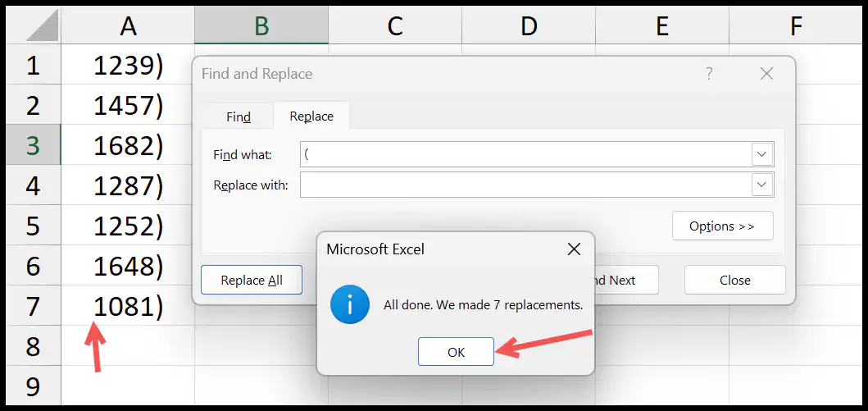Screen dimensions: 868x411
Task: Open the Find what dropdown arrow
Action: pyautogui.click(x=761, y=154)
